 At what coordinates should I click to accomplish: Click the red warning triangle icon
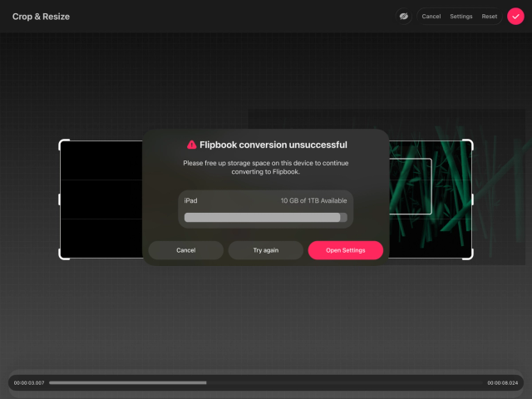click(192, 145)
